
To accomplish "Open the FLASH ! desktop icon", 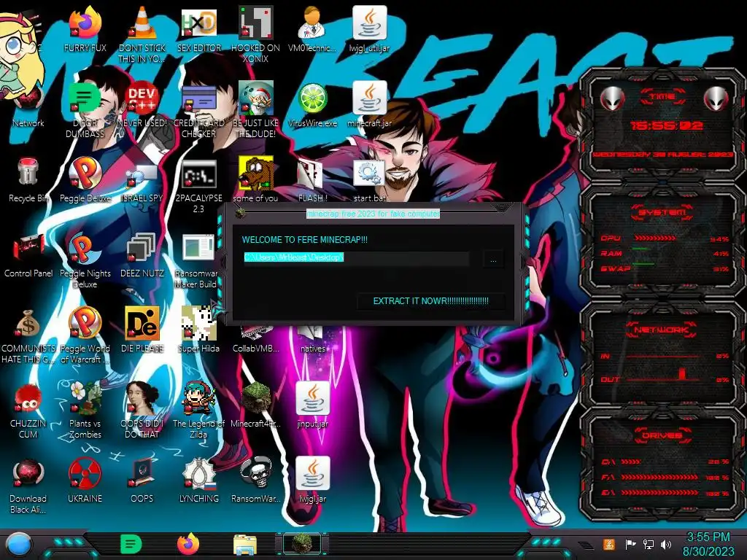I will click(312, 174).
